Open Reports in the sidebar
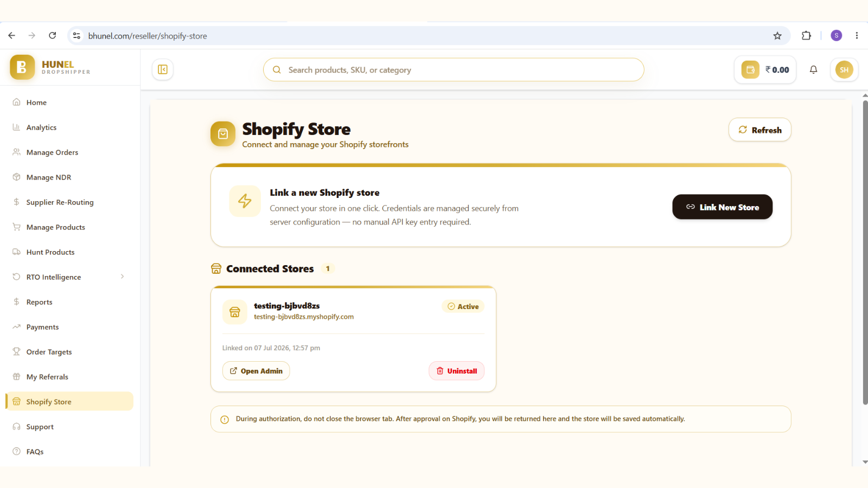 click(69, 302)
